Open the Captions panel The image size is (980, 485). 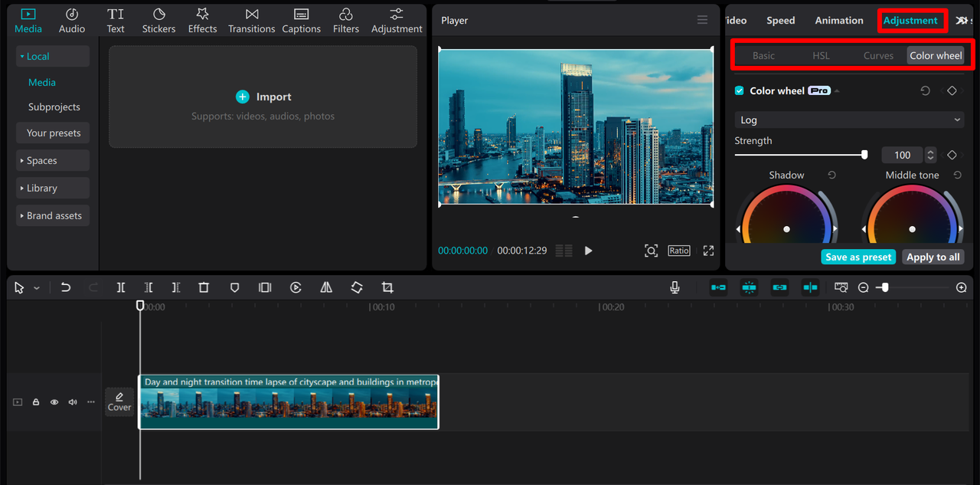(301, 21)
